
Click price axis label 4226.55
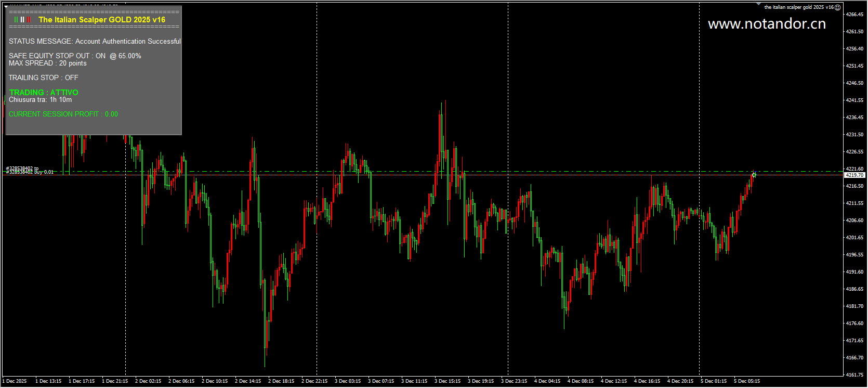[x=854, y=152]
